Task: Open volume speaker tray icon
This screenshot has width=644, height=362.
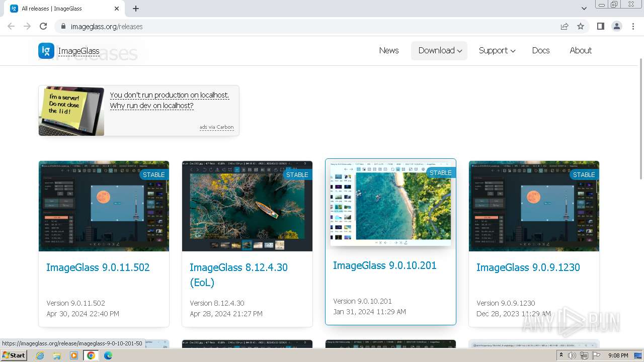Action: click(x=572, y=355)
